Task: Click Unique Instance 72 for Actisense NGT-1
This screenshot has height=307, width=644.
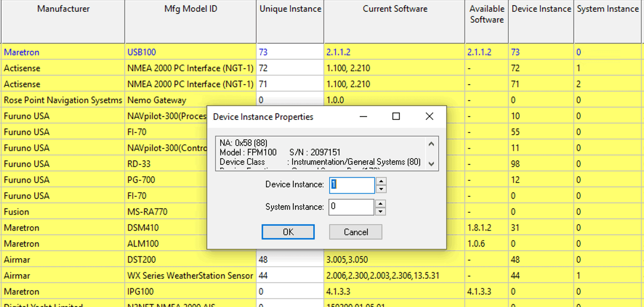Action: click(290, 68)
